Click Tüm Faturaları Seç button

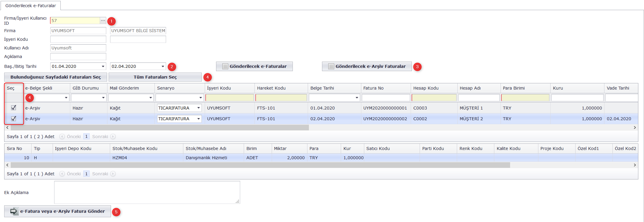pos(155,77)
